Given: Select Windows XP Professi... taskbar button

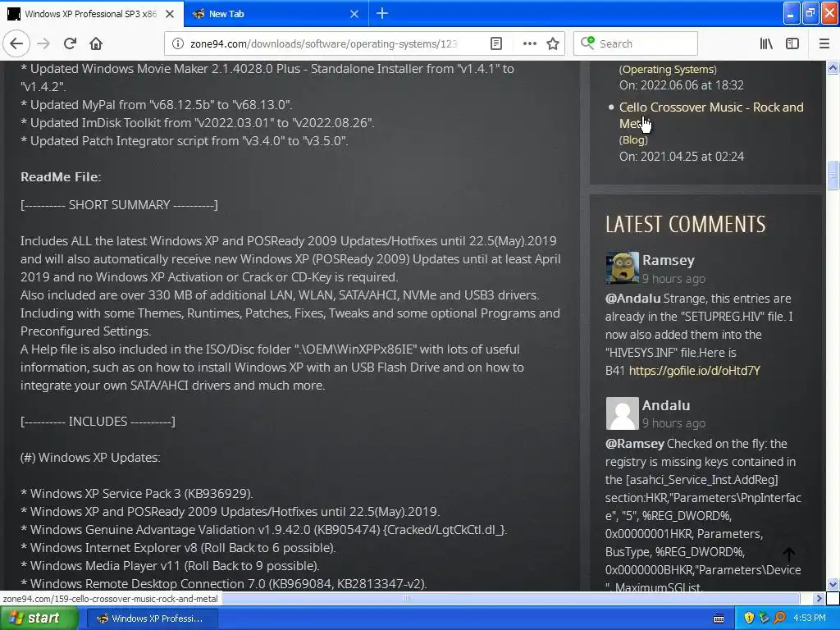Looking at the screenshot, I should (152, 619).
